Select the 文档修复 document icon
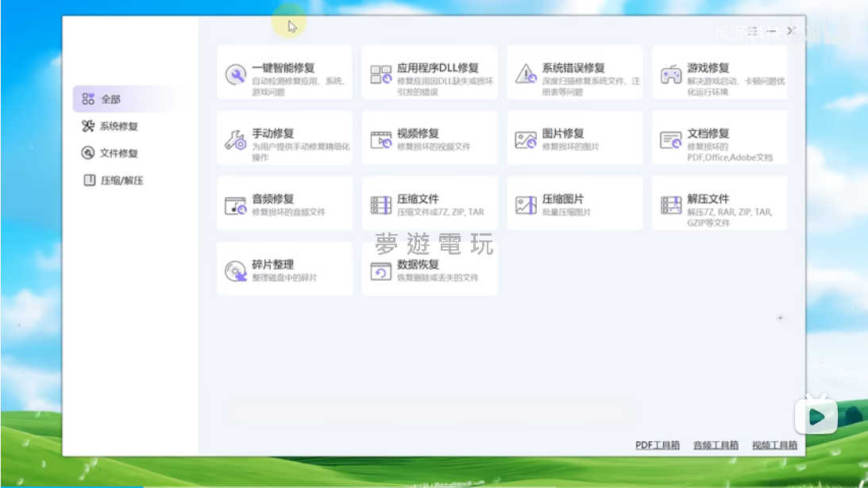Viewport: 868px width, 488px height. 671,140
